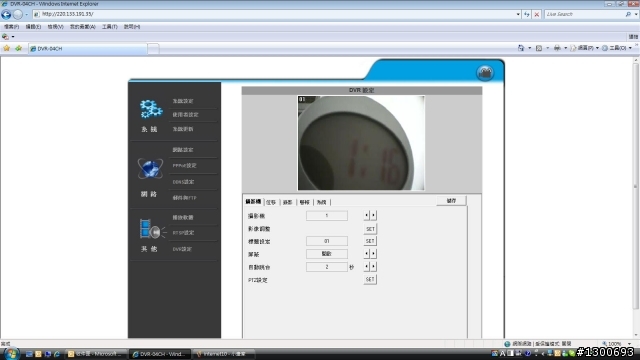Image resolution: width=640 pixels, height=360 pixels.
Task: Click the address bar with http://220.133.191.35/
Action: coord(273,14)
